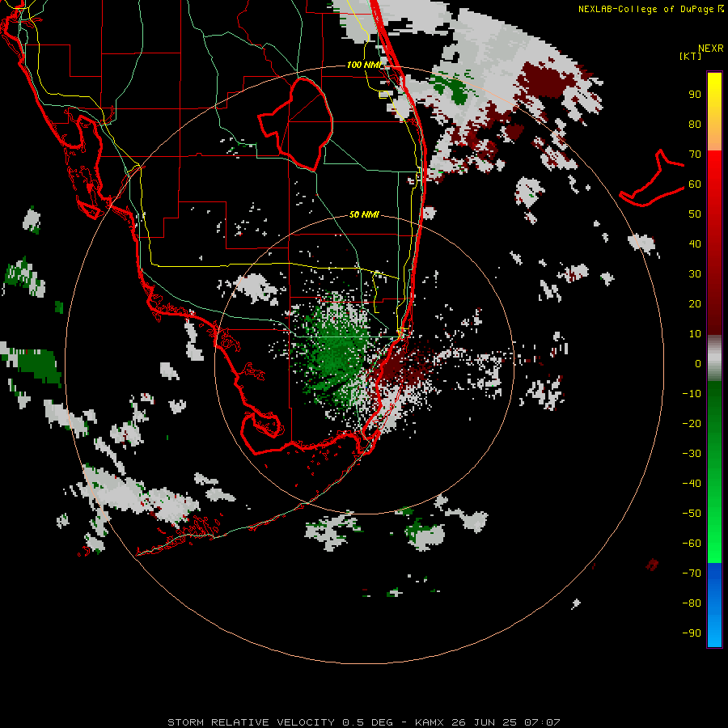Click the -40 value on velocity scale

point(692,484)
